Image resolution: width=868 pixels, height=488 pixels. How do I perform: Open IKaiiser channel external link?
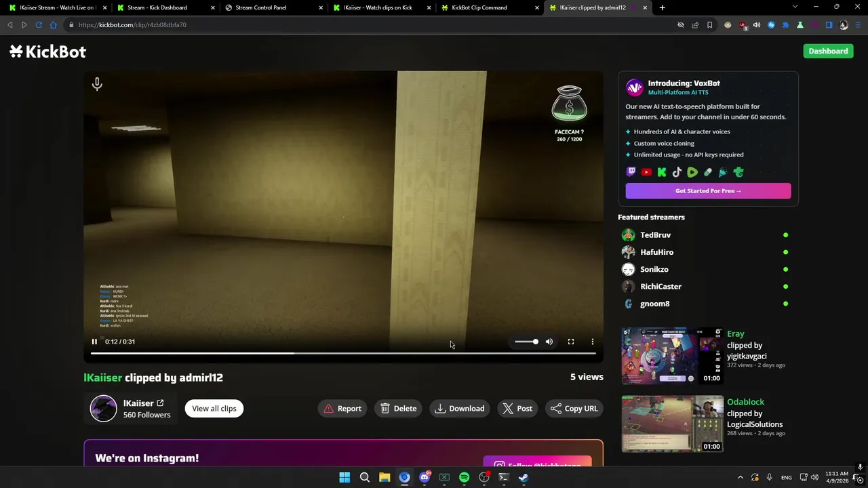(x=160, y=403)
